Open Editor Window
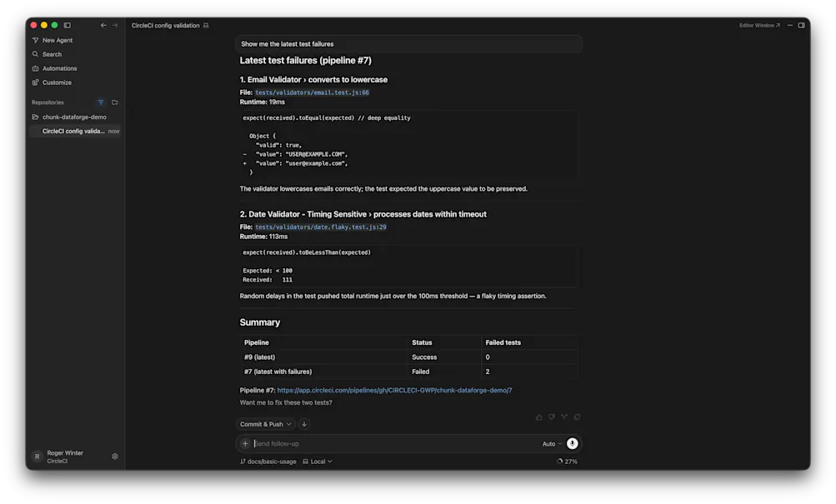The image size is (836, 504). [x=759, y=25]
